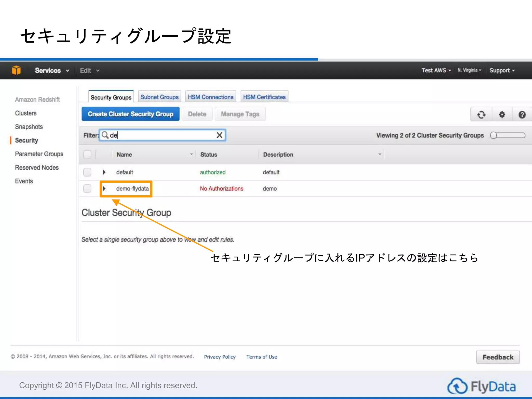Expand the default security group row

click(104, 172)
